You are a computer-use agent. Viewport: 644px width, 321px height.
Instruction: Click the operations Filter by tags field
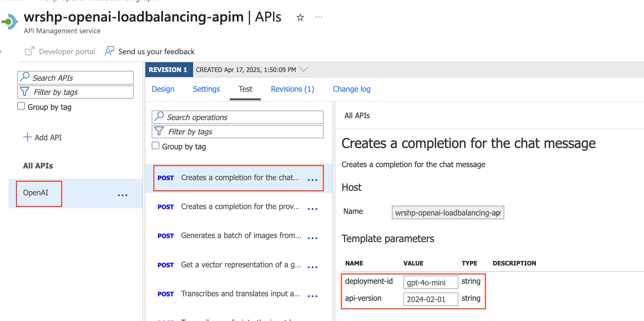click(x=238, y=132)
